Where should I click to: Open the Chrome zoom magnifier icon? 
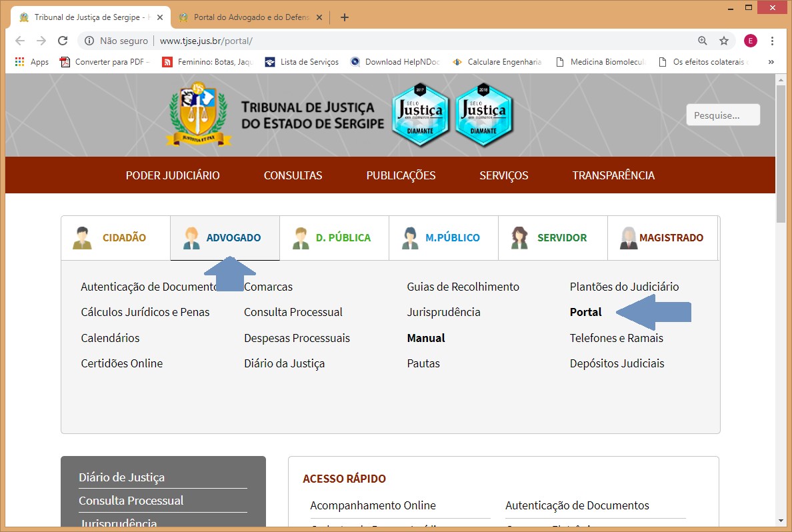(x=703, y=41)
